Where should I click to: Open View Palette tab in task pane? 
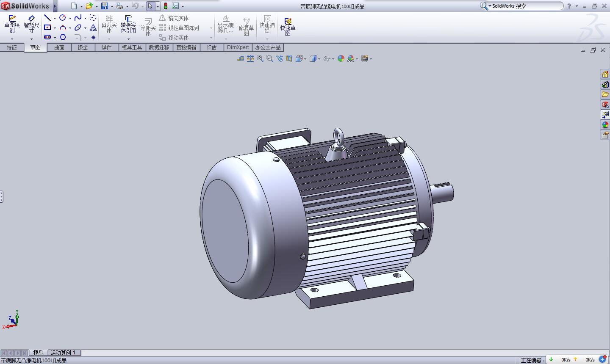tap(605, 115)
